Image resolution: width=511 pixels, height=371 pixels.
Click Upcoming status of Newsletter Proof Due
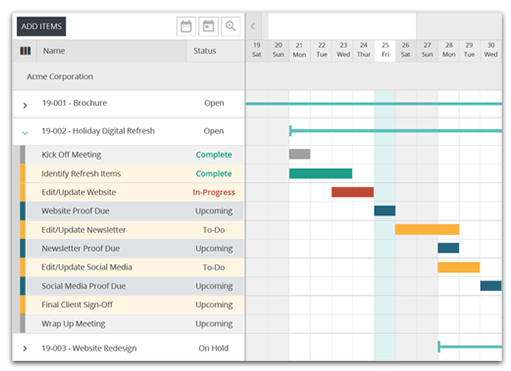(x=214, y=249)
